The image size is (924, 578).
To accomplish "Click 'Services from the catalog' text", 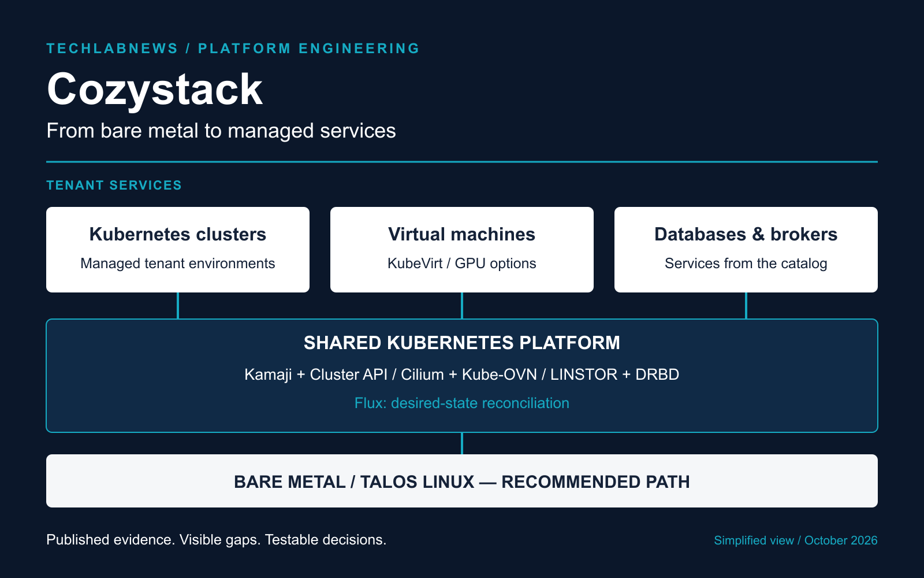I will click(746, 264).
